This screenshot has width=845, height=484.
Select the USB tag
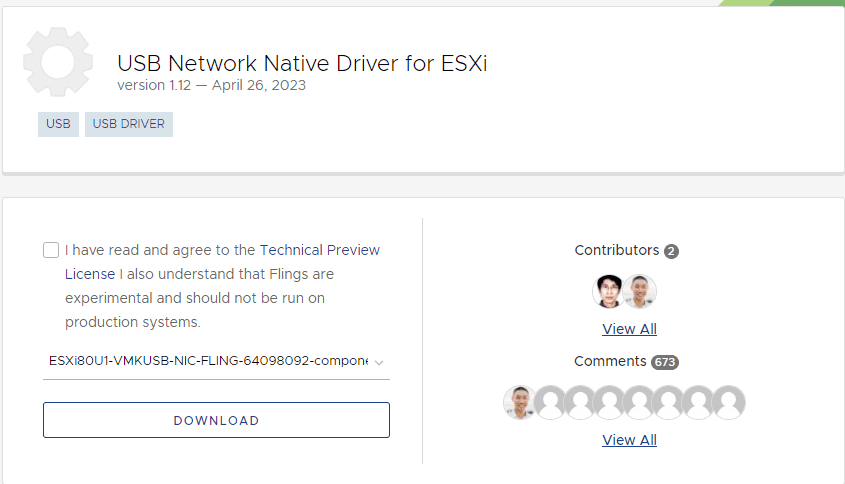58,124
